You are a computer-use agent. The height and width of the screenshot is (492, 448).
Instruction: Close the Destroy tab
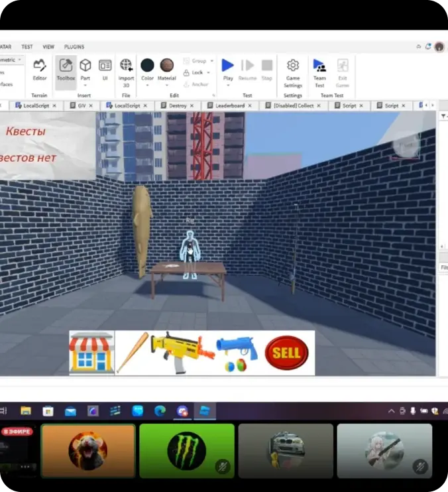pos(192,105)
